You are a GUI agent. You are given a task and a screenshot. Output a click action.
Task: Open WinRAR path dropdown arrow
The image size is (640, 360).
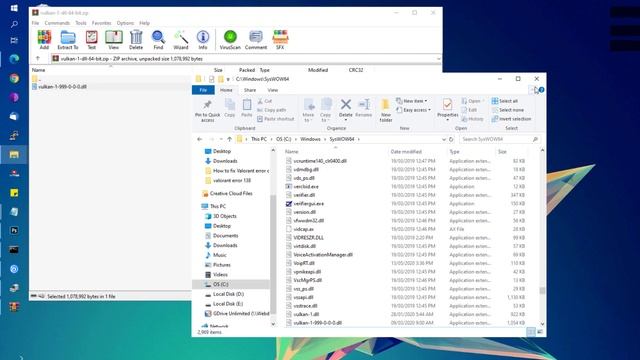point(438,59)
